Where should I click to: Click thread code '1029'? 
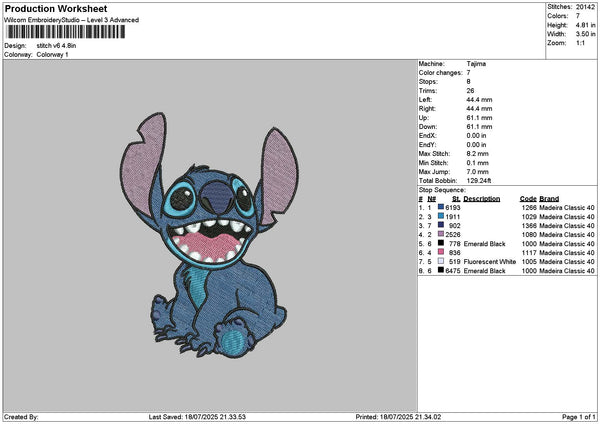coord(529,217)
